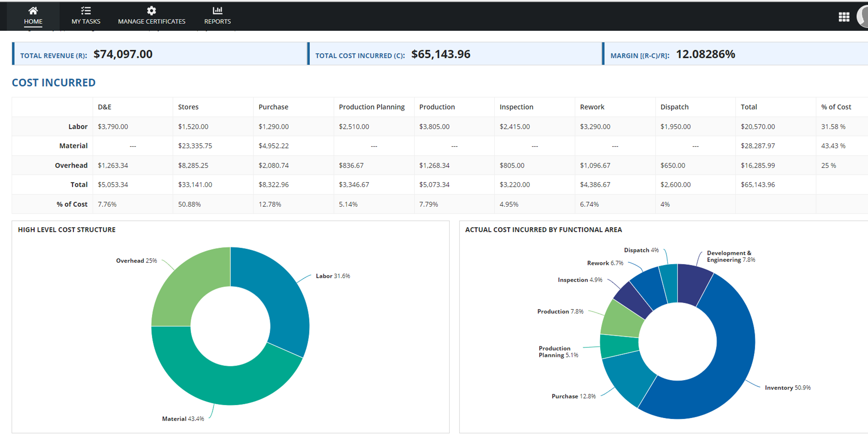Click the Home house icon
868x438 pixels.
33,10
